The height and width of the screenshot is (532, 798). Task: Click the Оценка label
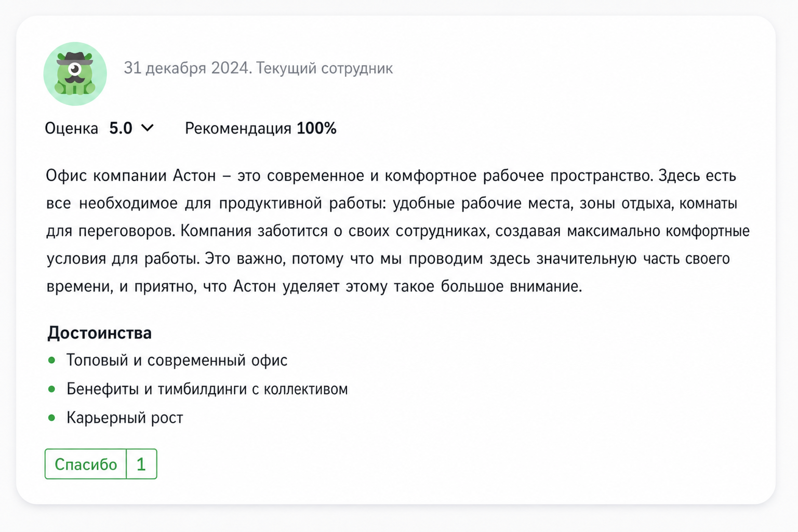(71, 128)
